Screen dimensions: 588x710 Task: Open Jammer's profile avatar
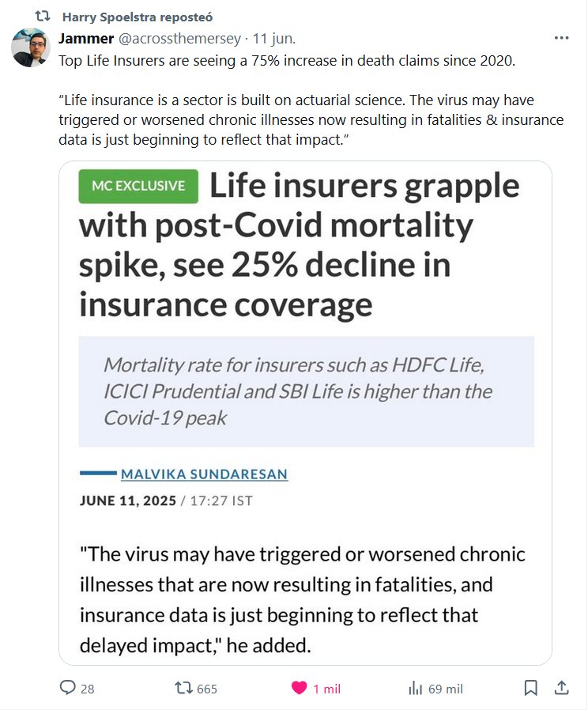click(31, 47)
